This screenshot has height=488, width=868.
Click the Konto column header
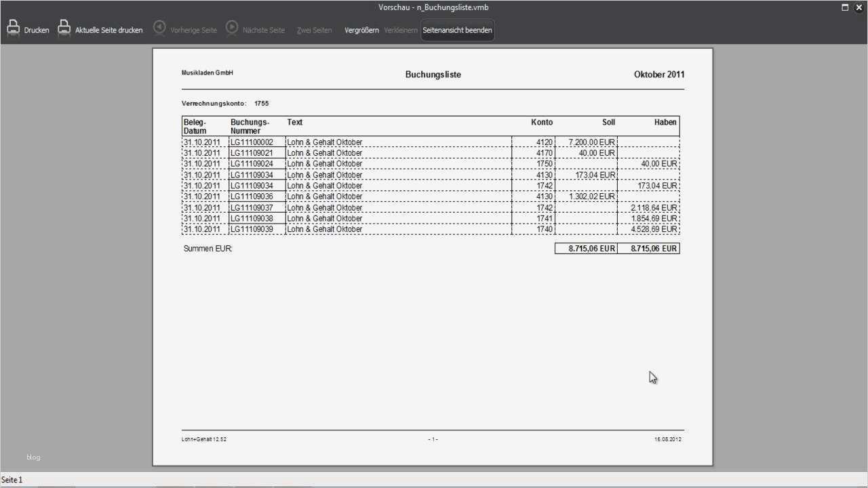tap(542, 123)
